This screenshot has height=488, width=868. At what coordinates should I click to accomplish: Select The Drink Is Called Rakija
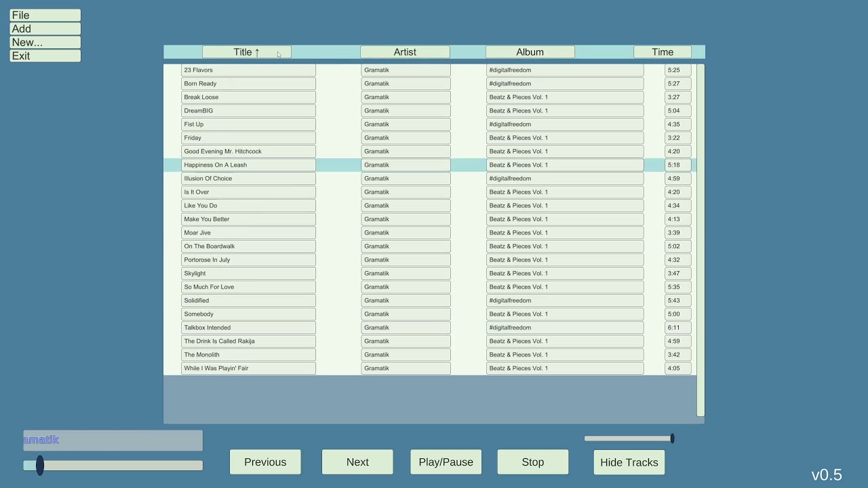tap(248, 341)
